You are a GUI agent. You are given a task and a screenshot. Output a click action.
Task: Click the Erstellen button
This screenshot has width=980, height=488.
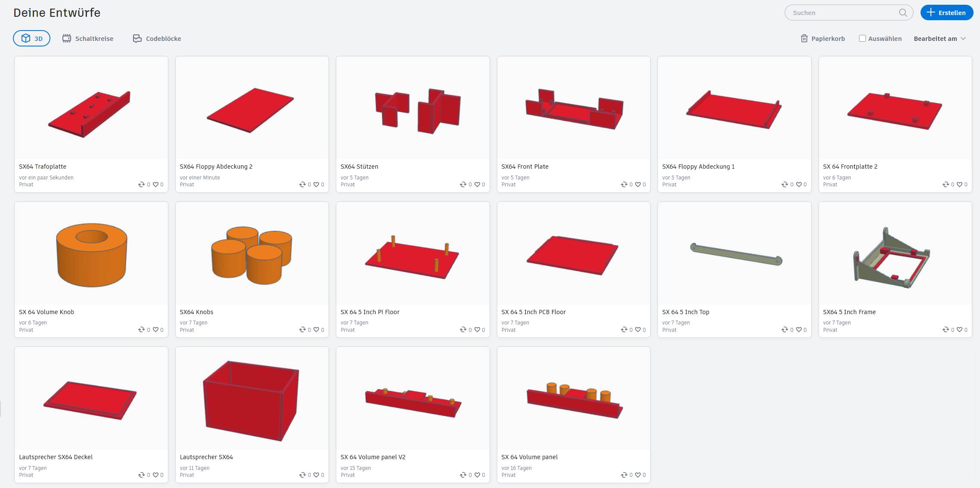tap(947, 13)
